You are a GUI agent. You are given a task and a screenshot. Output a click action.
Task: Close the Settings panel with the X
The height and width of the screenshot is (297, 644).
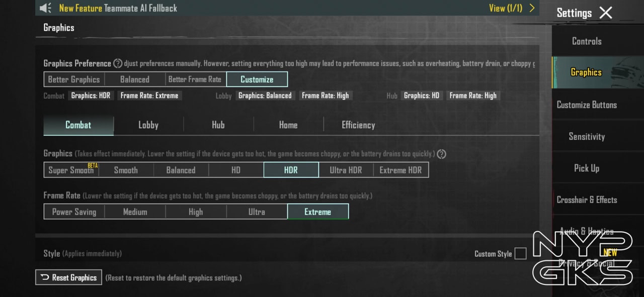pyautogui.click(x=606, y=13)
